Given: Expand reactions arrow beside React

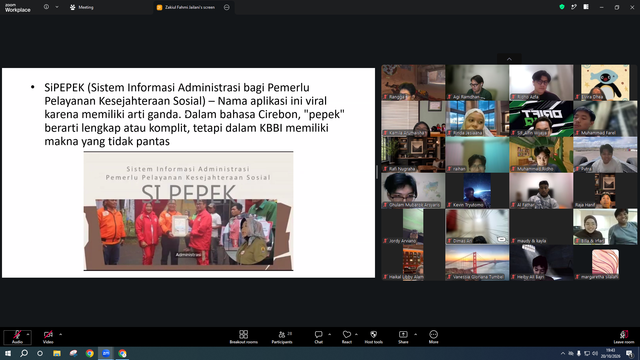Looking at the screenshot, I should pyautogui.click(x=356, y=334).
